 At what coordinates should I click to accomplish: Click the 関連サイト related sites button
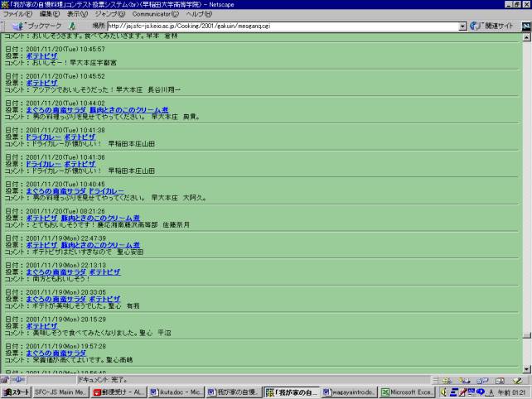[x=491, y=26]
